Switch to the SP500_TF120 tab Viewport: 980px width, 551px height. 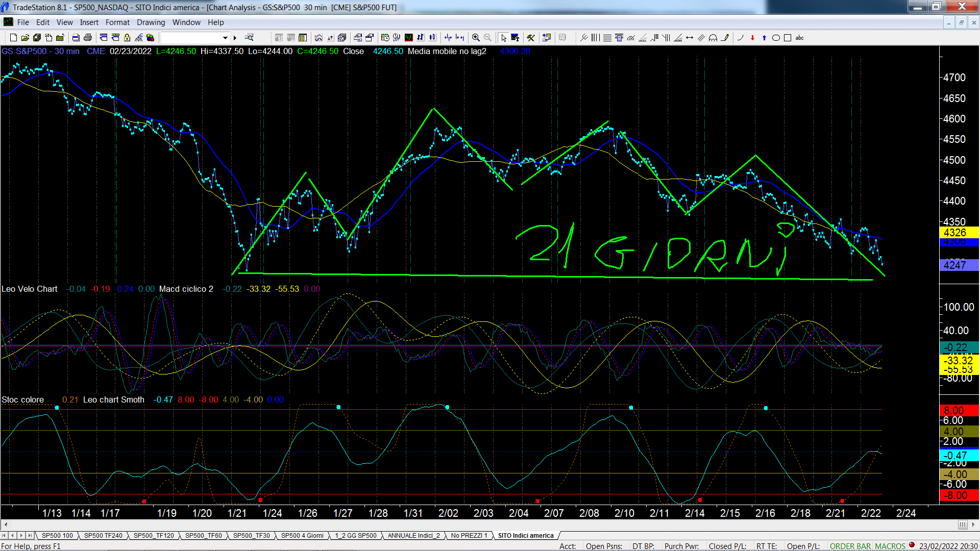(154, 535)
